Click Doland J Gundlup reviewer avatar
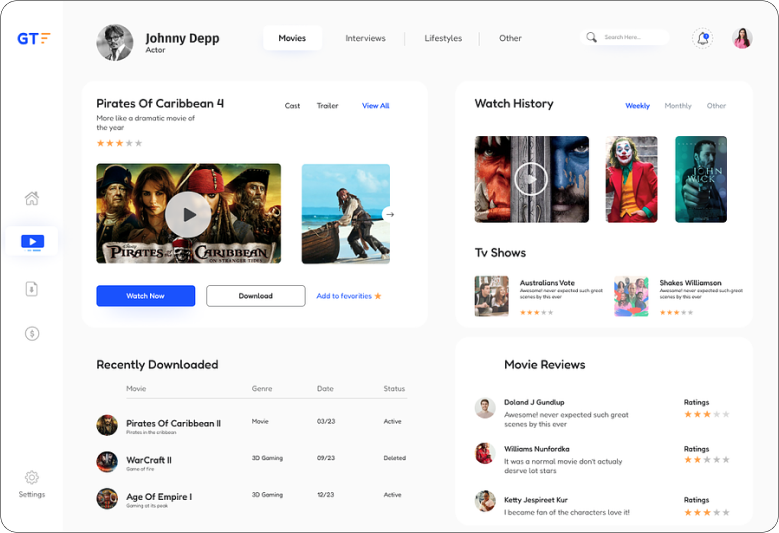Screen dimensions: 779x533 (x=485, y=408)
